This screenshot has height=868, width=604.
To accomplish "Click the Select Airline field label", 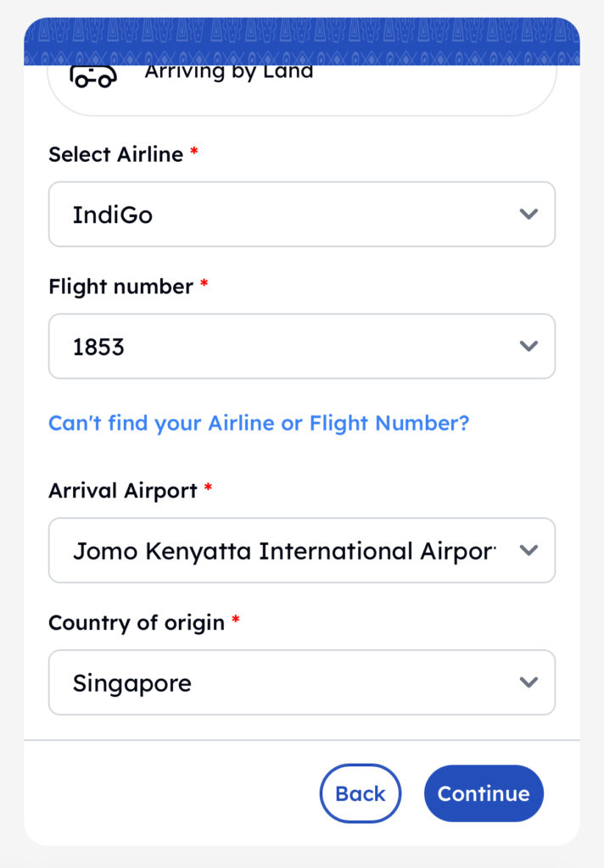I will tap(115, 154).
